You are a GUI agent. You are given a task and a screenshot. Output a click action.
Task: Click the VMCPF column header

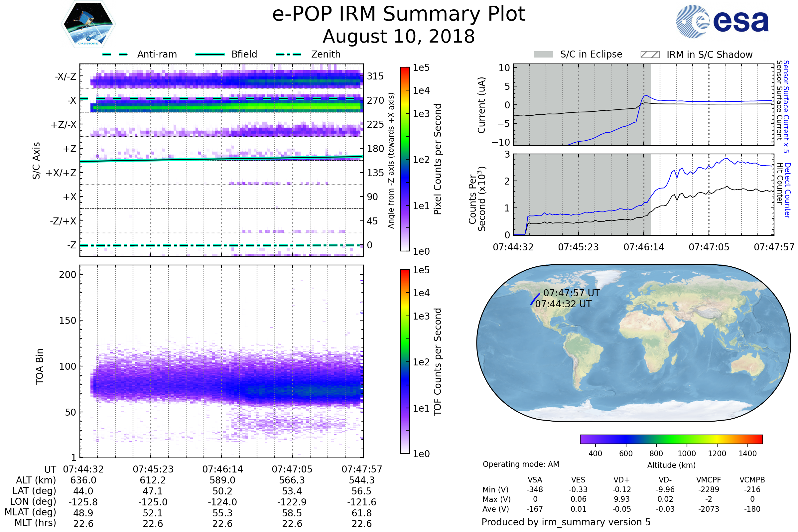click(x=709, y=480)
